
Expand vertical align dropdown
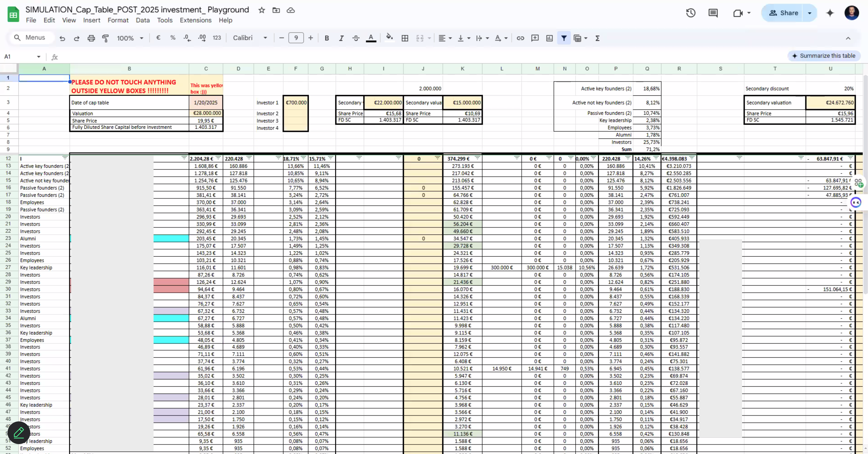469,39
